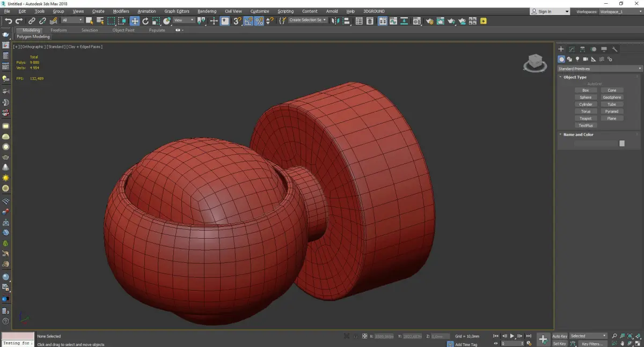Click Rectangular Selection Region icon
The height and width of the screenshot is (347, 644).
pos(111,21)
